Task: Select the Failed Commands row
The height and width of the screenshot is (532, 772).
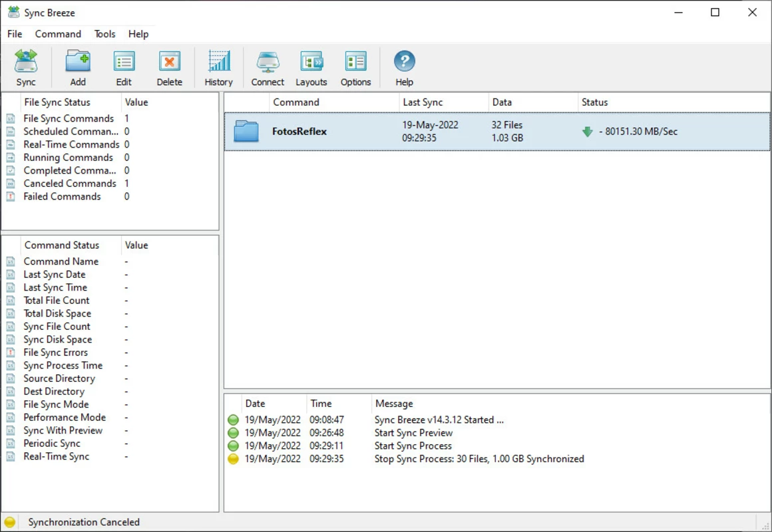Action: pos(110,196)
